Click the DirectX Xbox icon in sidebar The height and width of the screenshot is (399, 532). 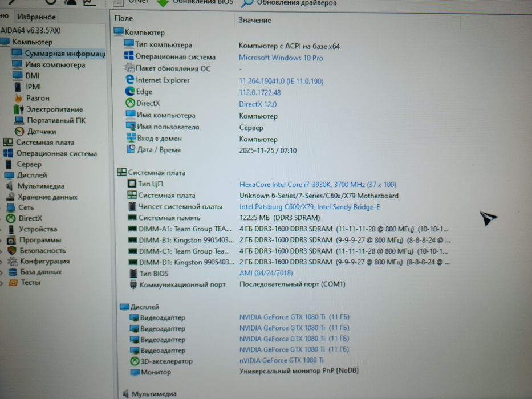(x=11, y=218)
